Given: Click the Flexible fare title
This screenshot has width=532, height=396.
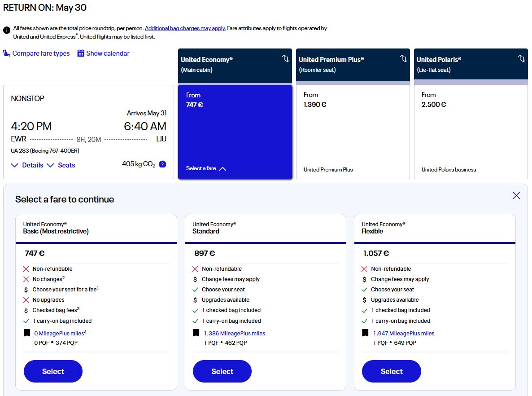Looking at the screenshot, I should (372, 231).
